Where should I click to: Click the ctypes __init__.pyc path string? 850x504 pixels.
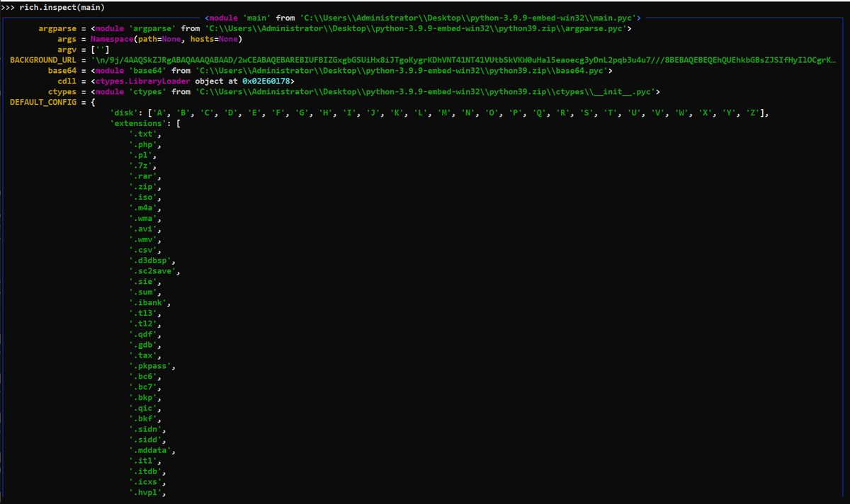426,92
